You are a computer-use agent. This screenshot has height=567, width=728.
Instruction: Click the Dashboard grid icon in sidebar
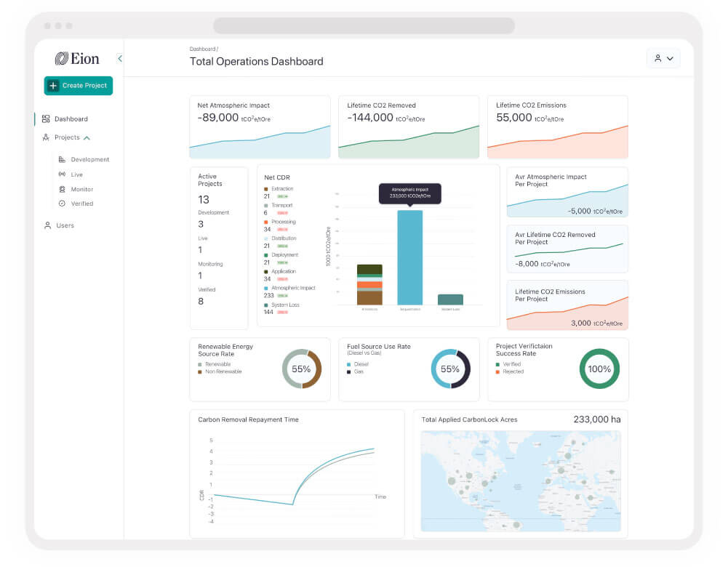(46, 118)
